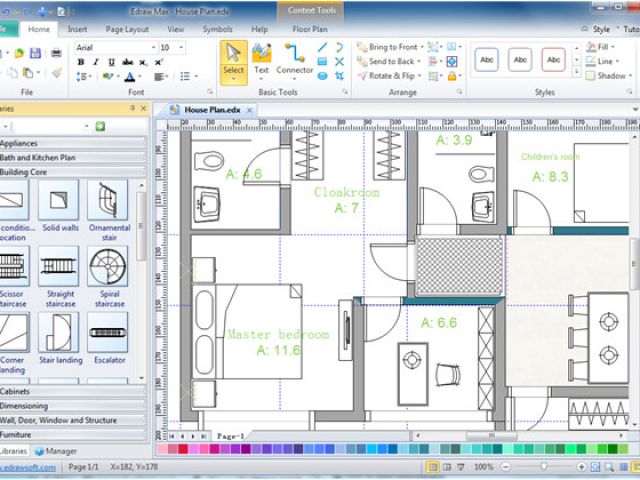The width and height of the screenshot is (640, 480).
Task: Toggle italic text formatting
Action: coord(96,62)
